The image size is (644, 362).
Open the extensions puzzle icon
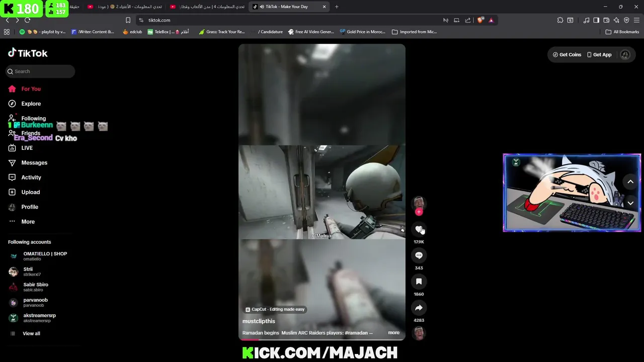click(x=560, y=20)
